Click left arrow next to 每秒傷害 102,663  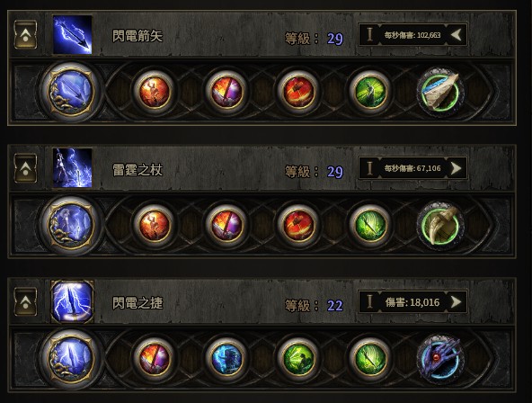coord(456,34)
